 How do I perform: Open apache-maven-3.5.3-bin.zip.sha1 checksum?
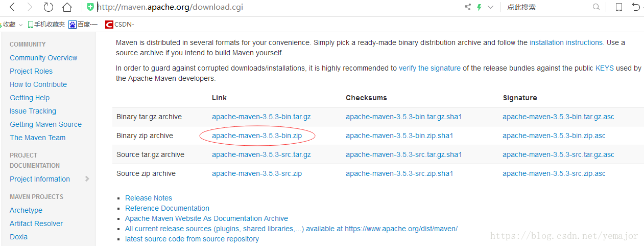click(399, 136)
